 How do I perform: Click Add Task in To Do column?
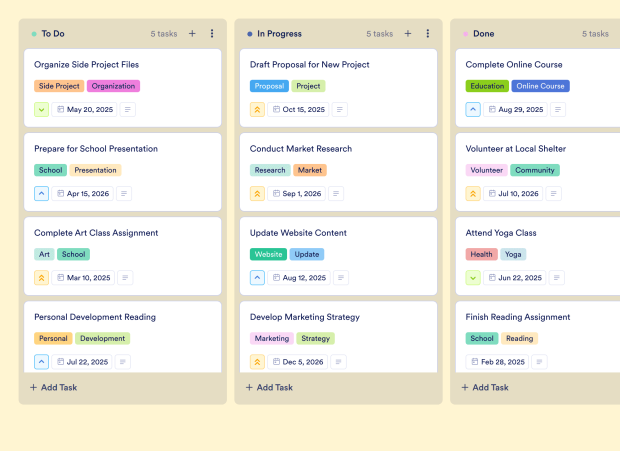coord(54,387)
